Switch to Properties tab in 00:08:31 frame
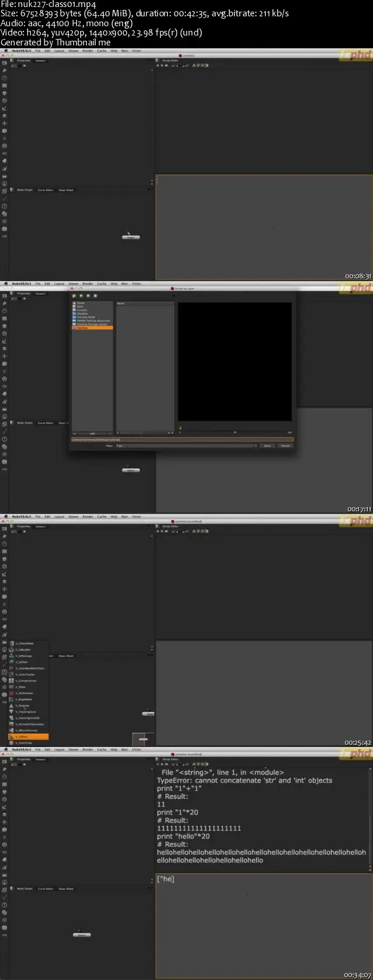 click(x=24, y=61)
